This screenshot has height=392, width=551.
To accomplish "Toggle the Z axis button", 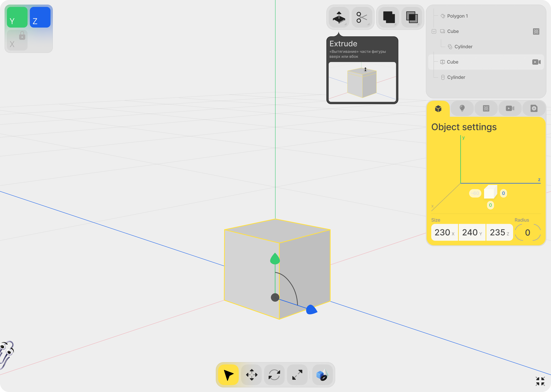I will click(40, 17).
